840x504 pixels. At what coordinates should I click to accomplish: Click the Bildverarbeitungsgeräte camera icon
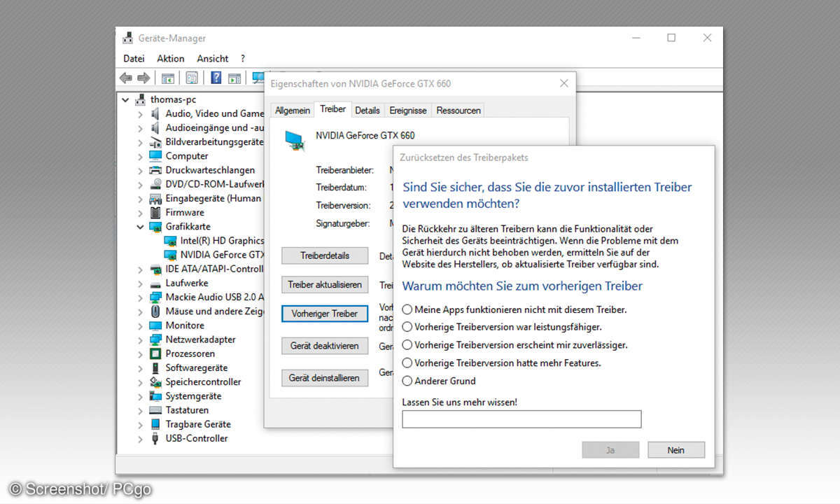click(155, 142)
